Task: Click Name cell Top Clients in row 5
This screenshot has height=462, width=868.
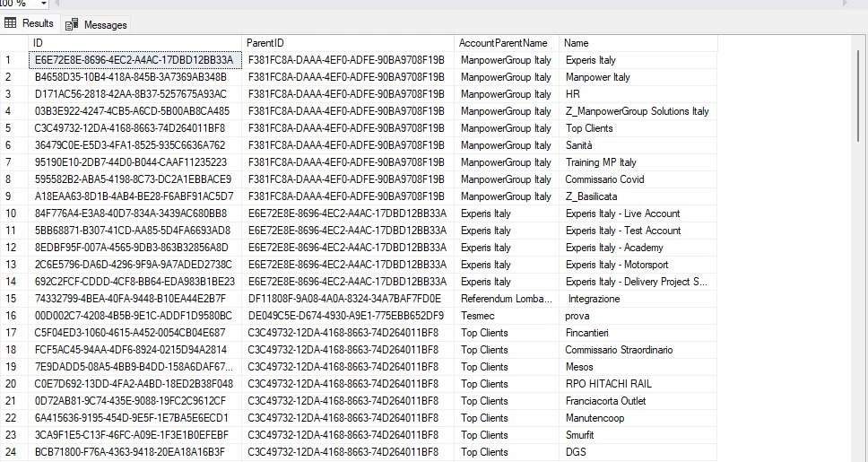Action: point(638,128)
